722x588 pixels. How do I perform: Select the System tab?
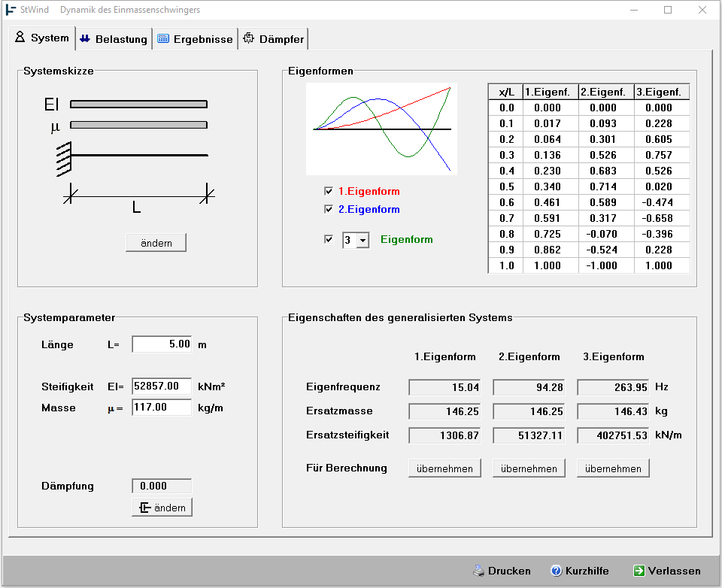coord(42,38)
